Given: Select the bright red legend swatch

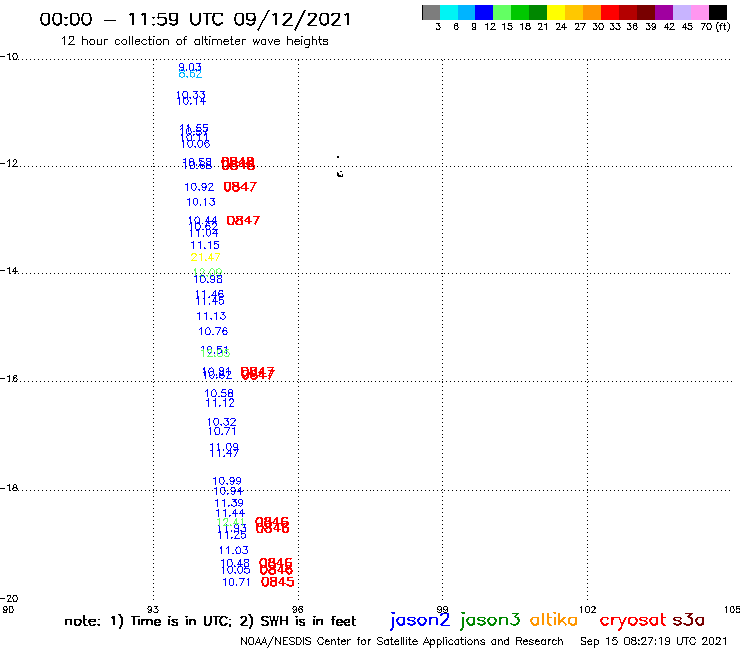Looking at the screenshot, I should 610,12.
